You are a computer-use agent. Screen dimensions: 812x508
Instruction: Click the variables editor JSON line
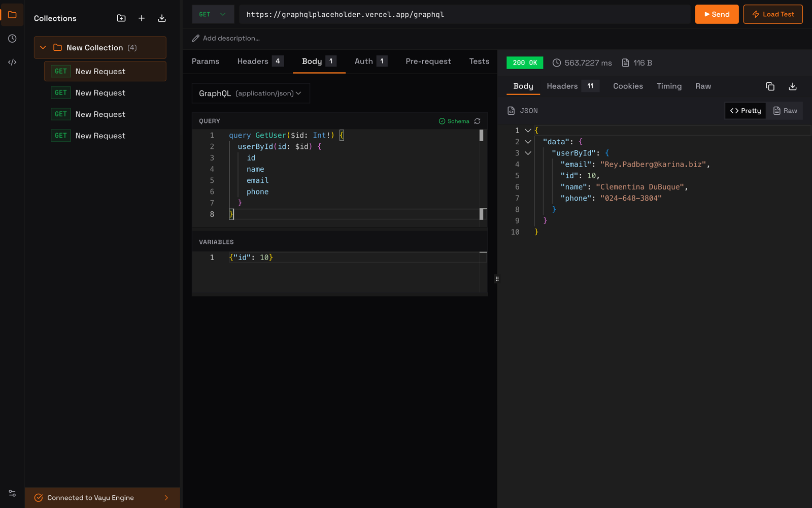(x=251, y=258)
